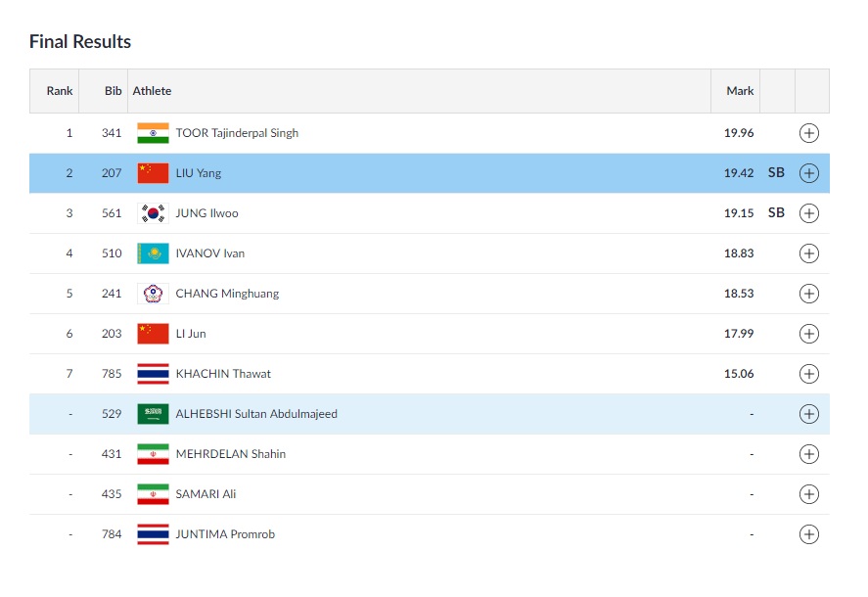Show CHANG Minghuang attempt details
The width and height of the screenshot is (868, 597).
pos(808,294)
